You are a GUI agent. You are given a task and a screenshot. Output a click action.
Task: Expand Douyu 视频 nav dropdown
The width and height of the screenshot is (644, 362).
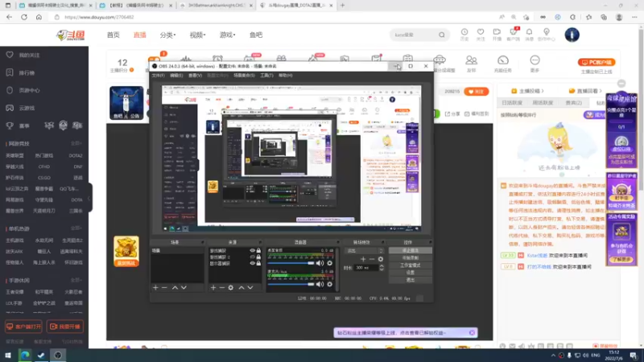pyautogui.click(x=197, y=35)
